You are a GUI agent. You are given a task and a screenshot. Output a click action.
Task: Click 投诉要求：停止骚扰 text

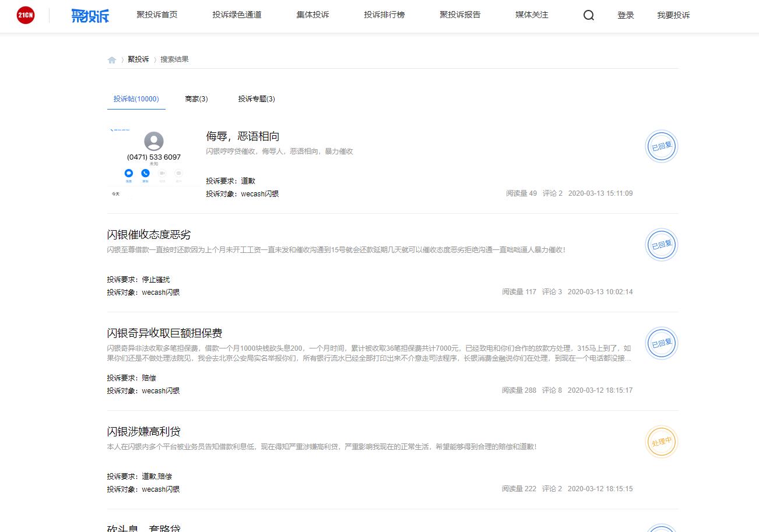(x=138, y=280)
